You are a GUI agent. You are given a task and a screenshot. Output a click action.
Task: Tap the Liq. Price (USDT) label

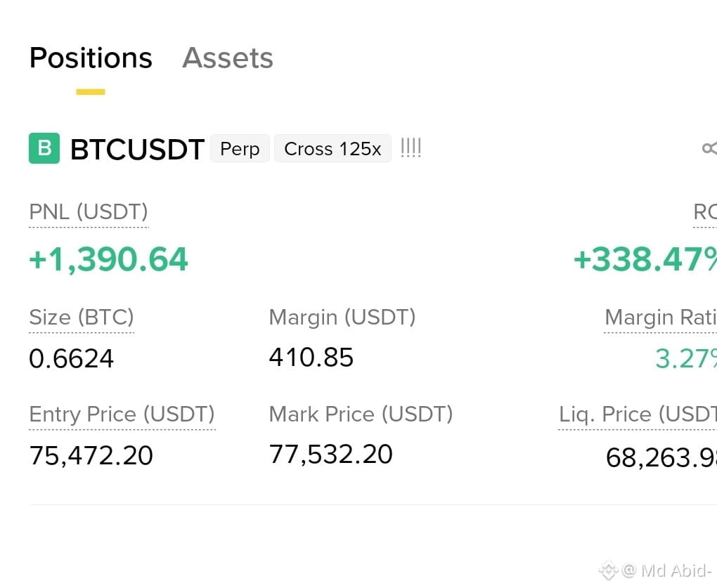(x=638, y=414)
